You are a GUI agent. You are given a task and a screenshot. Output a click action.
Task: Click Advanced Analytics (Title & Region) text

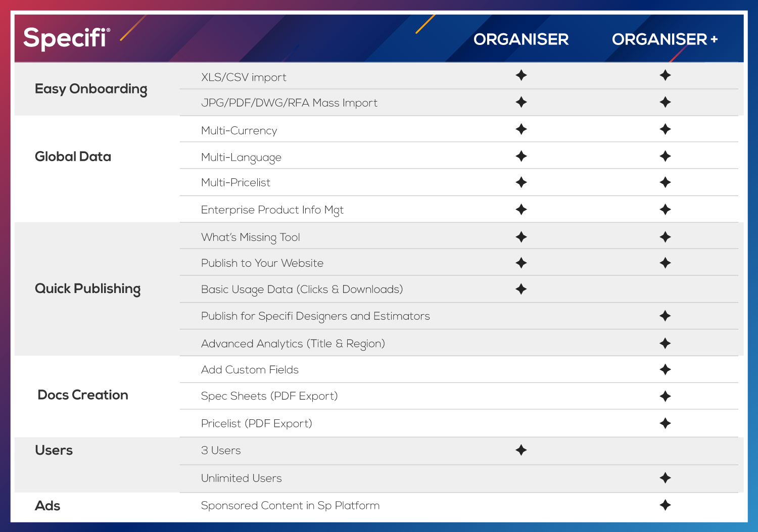(293, 344)
